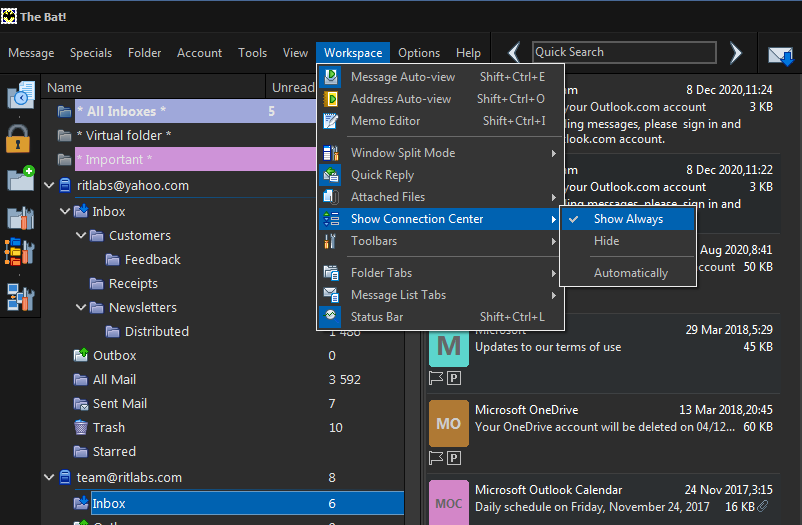Click the Address Auto-view menu icon

coord(331,99)
